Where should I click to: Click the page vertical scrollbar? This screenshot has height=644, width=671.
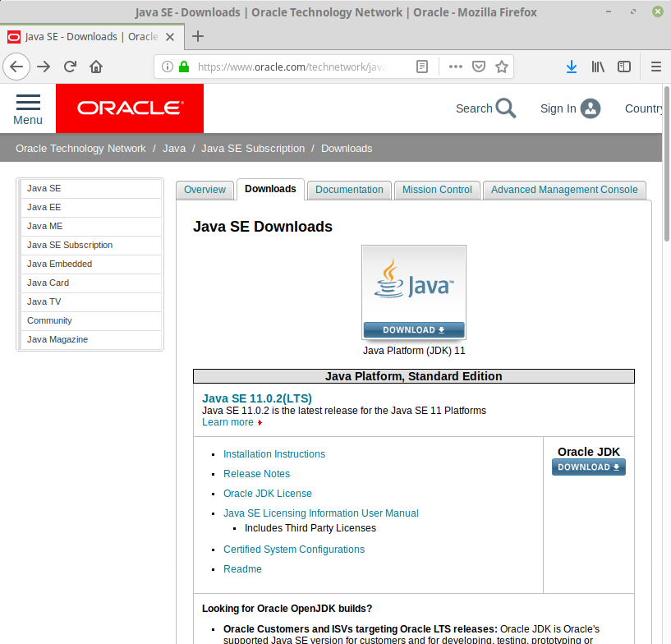click(x=667, y=164)
